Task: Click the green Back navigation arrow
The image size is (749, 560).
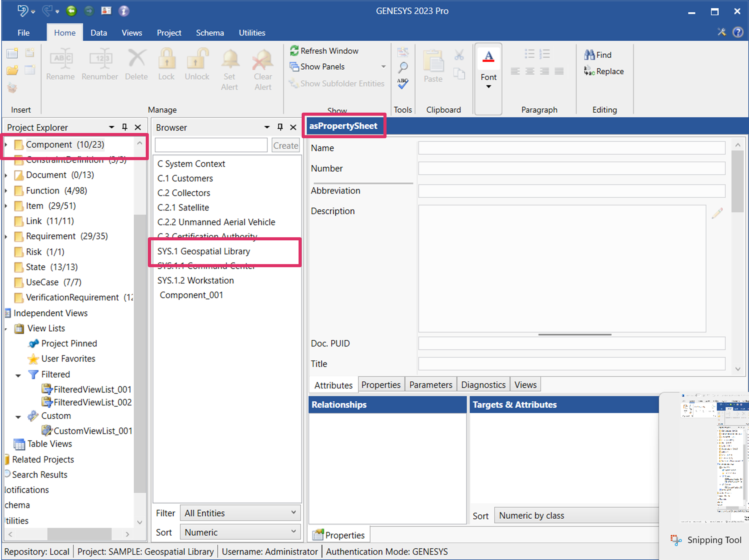Action: pyautogui.click(x=71, y=11)
